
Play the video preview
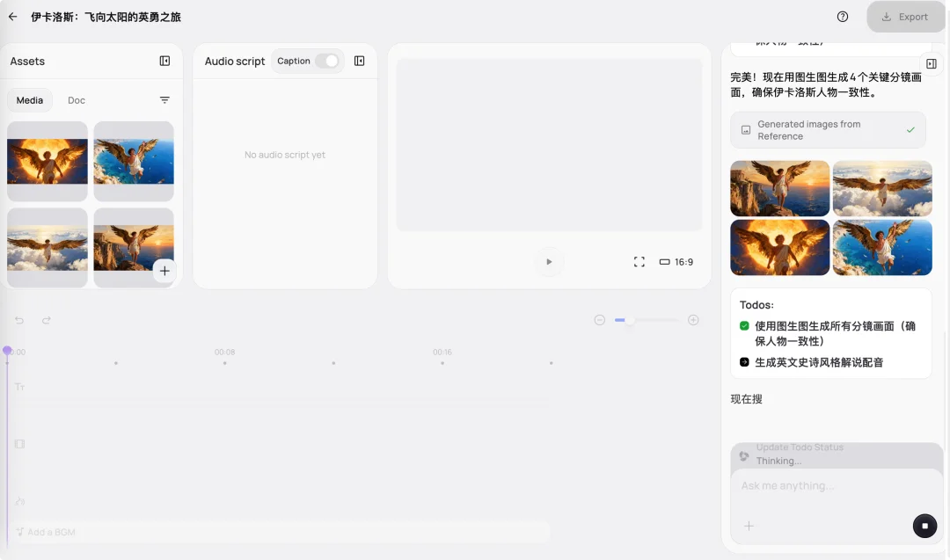549,262
